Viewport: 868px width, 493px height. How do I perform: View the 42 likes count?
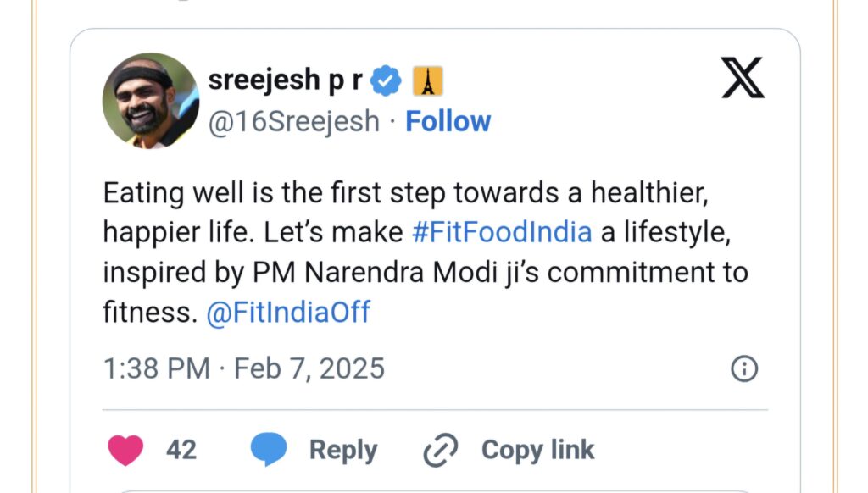[x=181, y=450]
